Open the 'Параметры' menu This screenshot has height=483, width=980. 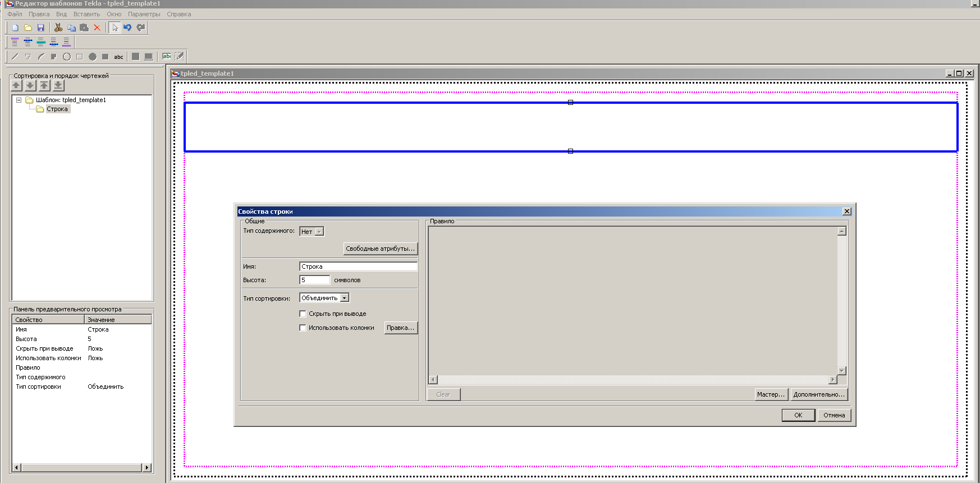coord(144,14)
